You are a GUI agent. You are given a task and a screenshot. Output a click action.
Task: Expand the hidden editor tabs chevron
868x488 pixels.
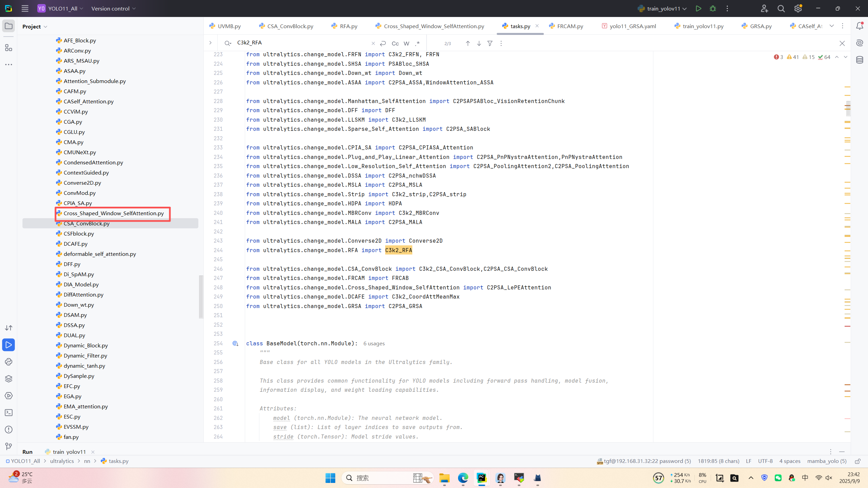click(832, 26)
